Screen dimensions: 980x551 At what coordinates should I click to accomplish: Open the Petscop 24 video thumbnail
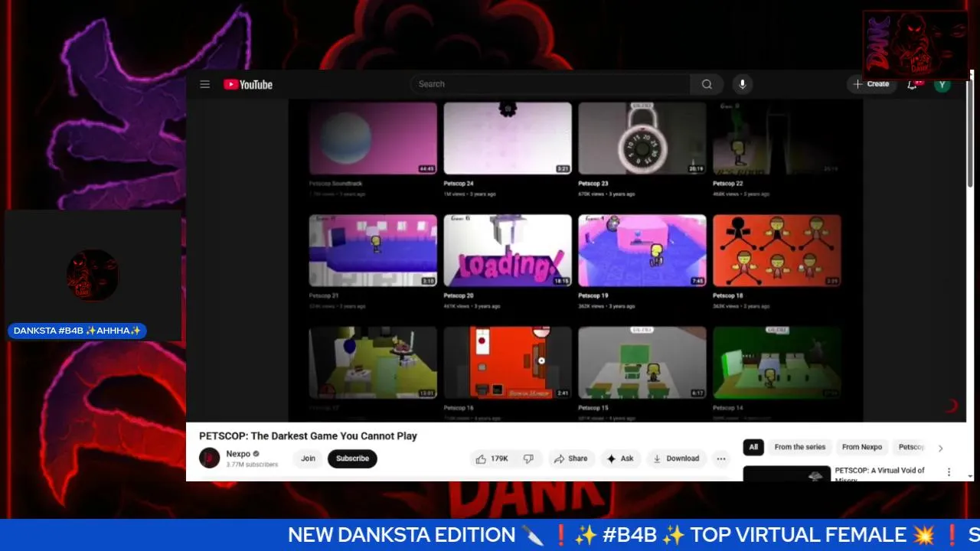pyautogui.click(x=508, y=139)
